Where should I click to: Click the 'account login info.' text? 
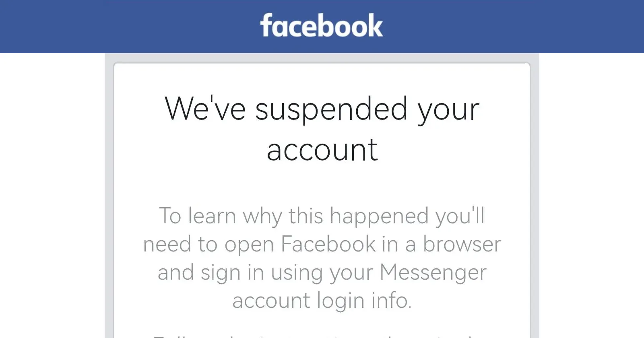pos(322,301)
